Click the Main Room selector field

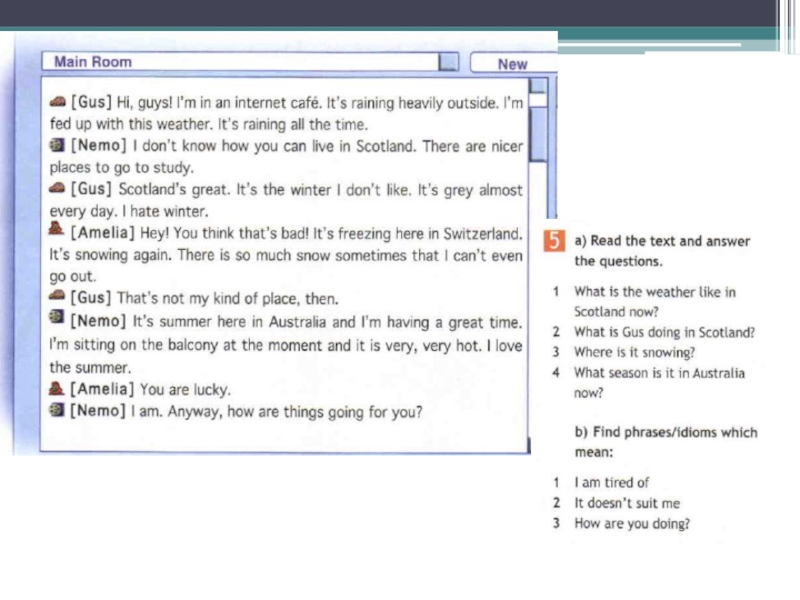(x=240, y=63)
